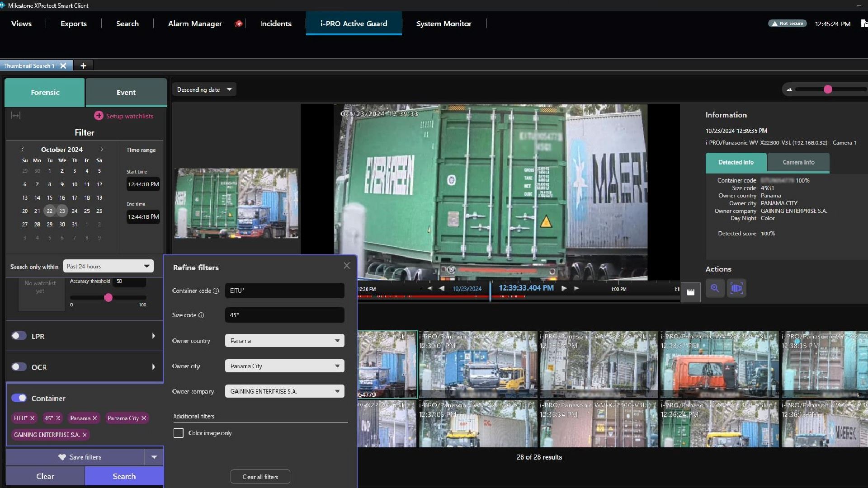This screenshot has height=488, width=868.
Task: Open the Owner company dropdown
Action: tap(285, 391)
